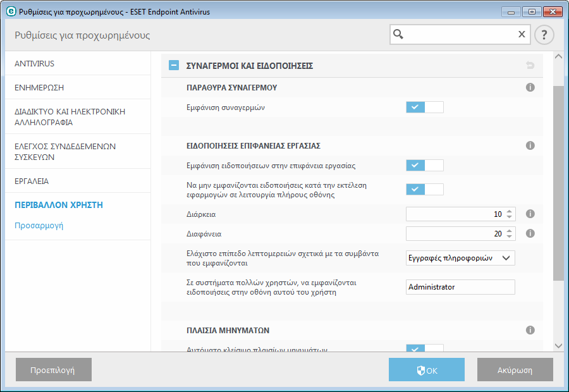Click the Ρυθμίσεις για προχωρημένους page title

pos(82,35)
